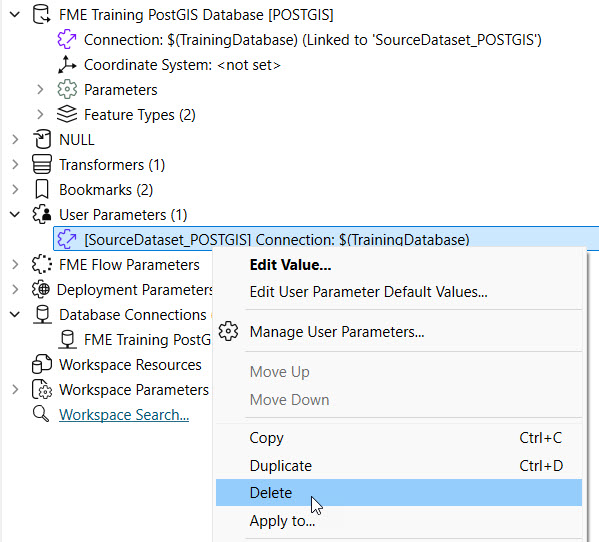Select the purple Connection link icon
The width and height of the screenshot is (599, 542).
67,39
